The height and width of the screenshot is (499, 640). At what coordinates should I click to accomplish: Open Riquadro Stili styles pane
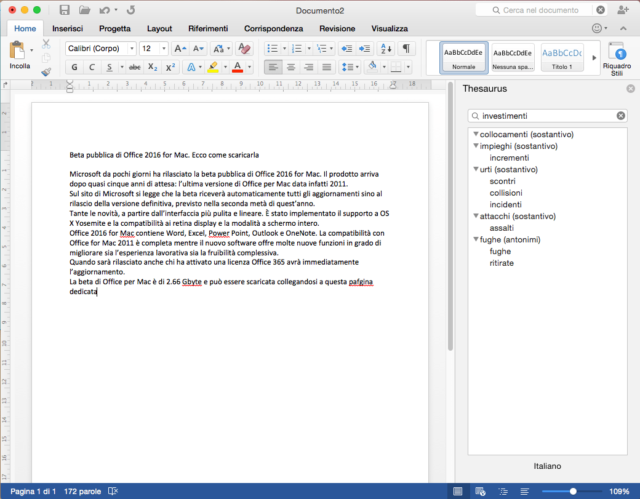(x=617, y=59)
